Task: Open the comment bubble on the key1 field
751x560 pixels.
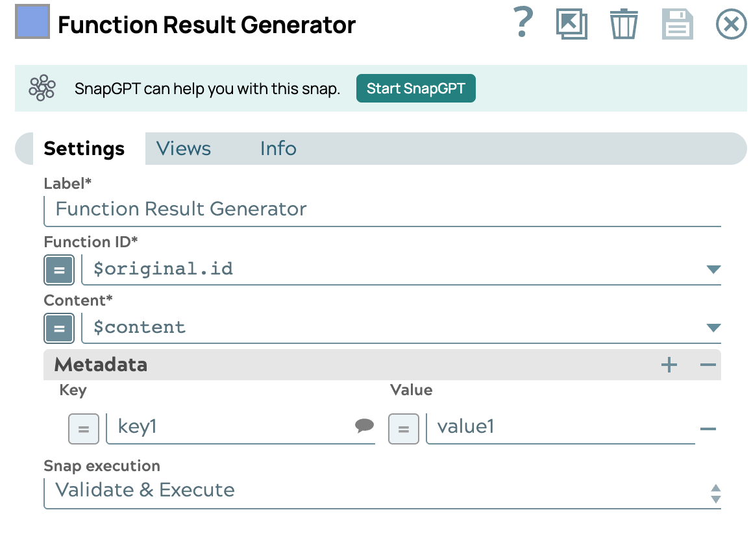Action: (365, 426)
